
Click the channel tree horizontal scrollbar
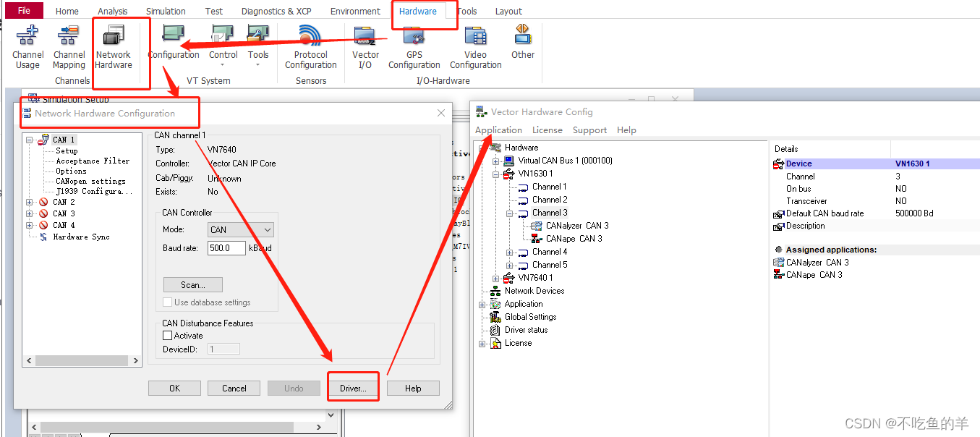pos(82,360)
